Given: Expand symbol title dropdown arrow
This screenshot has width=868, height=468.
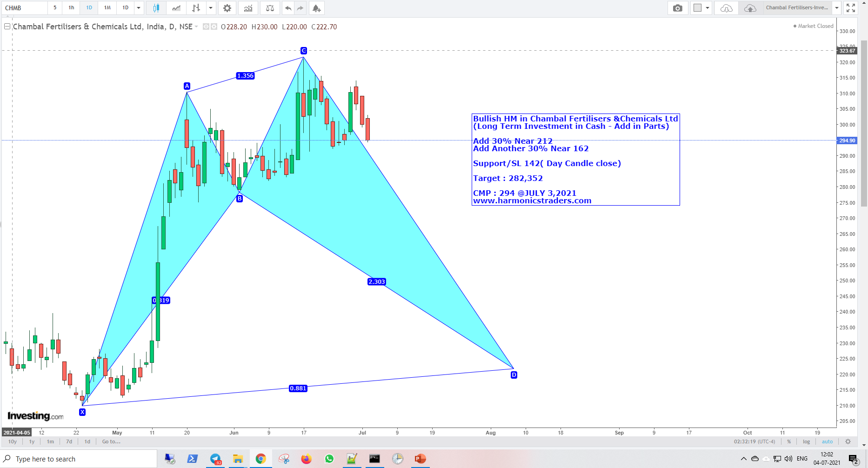Looking at the screenshot, I should (x=197, y=27).
